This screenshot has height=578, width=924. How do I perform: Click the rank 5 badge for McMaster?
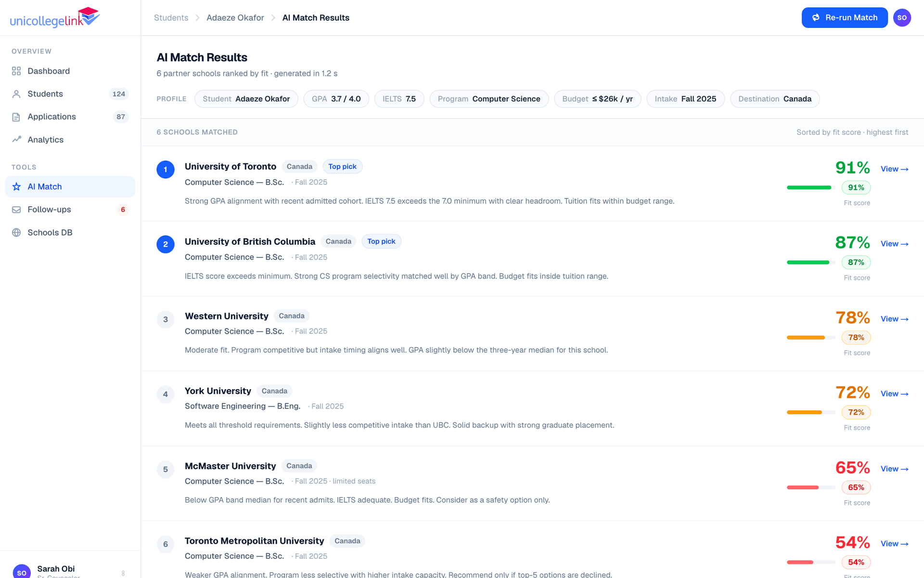pos(166,469)
